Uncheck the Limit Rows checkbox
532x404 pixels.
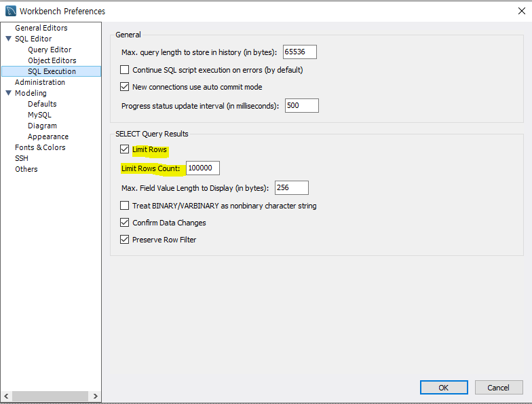(125, 149)
